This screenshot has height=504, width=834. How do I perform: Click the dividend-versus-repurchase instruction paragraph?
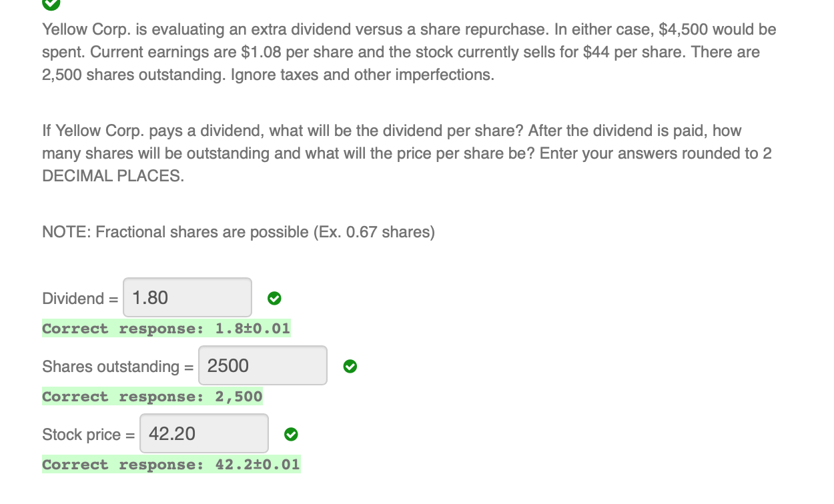(x=407, y=153)
